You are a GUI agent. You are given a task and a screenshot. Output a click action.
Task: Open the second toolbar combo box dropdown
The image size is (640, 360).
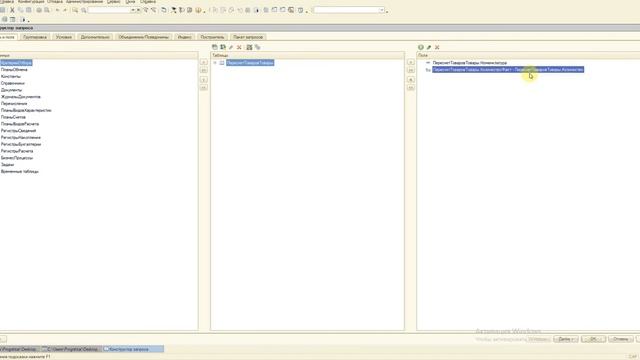(x=382, y=10)
